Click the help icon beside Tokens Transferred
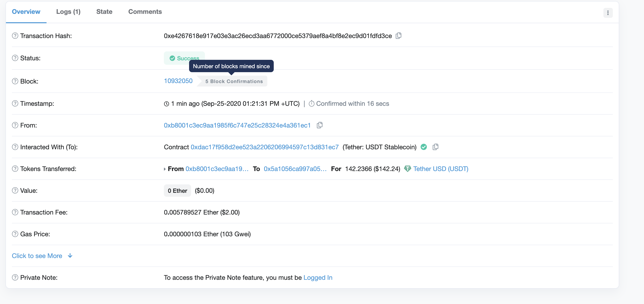Viewport: 644px width, 304px height. click(15, 169)
